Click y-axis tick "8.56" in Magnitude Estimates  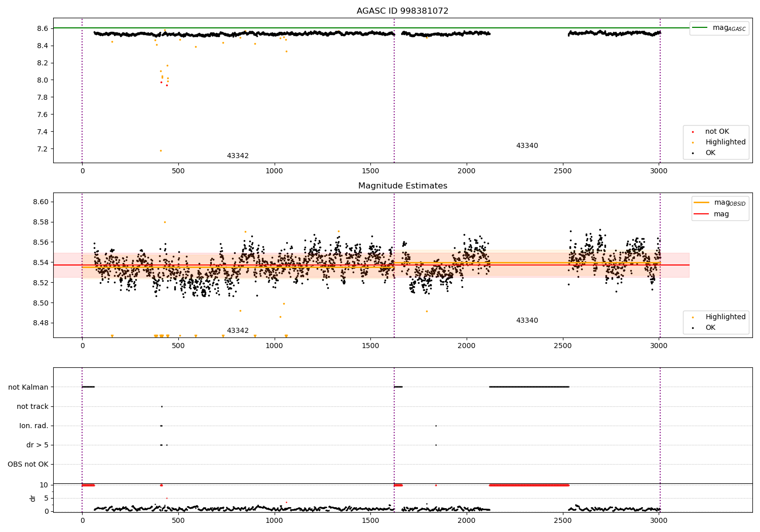click(x=41, y=243)
